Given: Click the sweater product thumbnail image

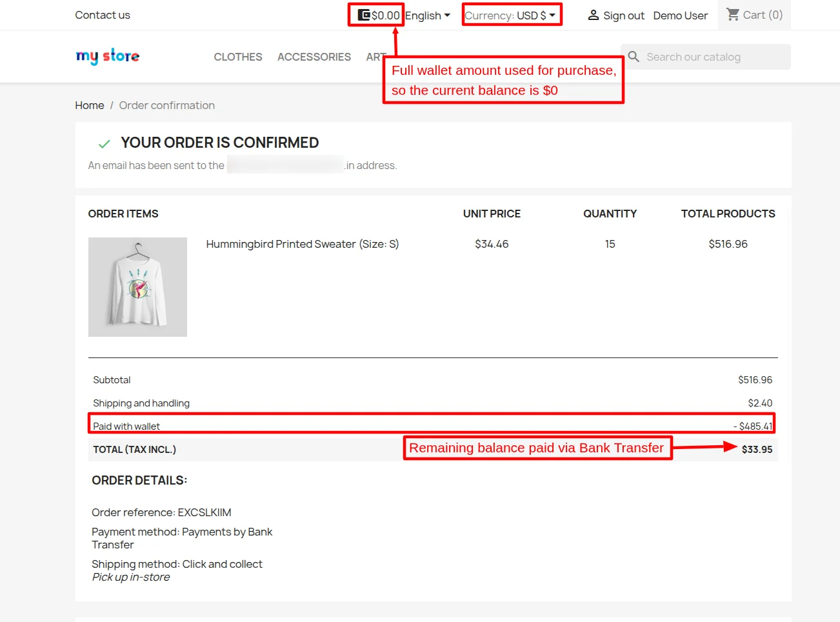Looking at the screenshot, I should 137,286.
